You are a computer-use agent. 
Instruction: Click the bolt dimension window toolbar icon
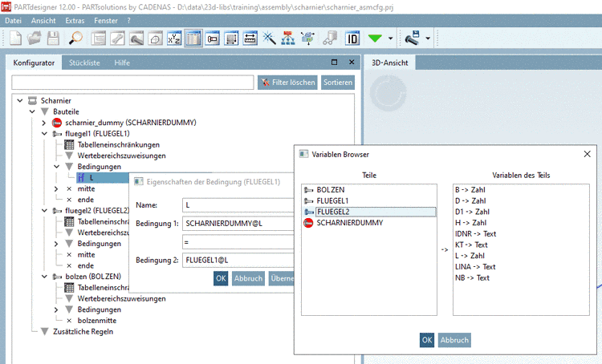click(x=213, y=38)
